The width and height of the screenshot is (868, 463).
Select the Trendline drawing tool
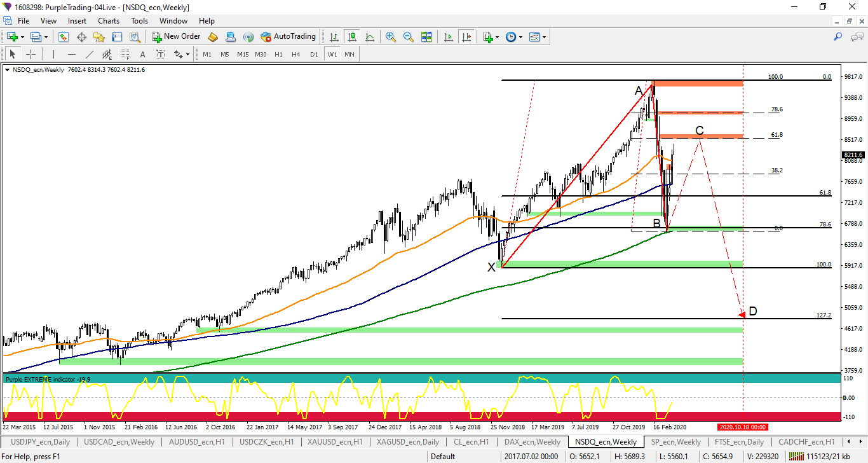(x=90, y=54)
